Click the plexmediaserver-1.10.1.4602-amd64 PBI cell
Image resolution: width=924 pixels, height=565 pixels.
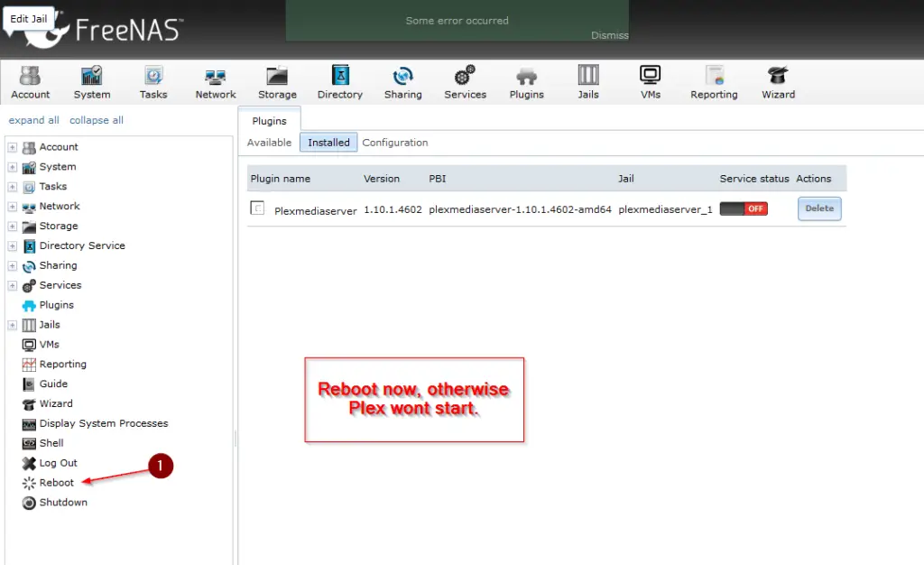tap(520, 209)
